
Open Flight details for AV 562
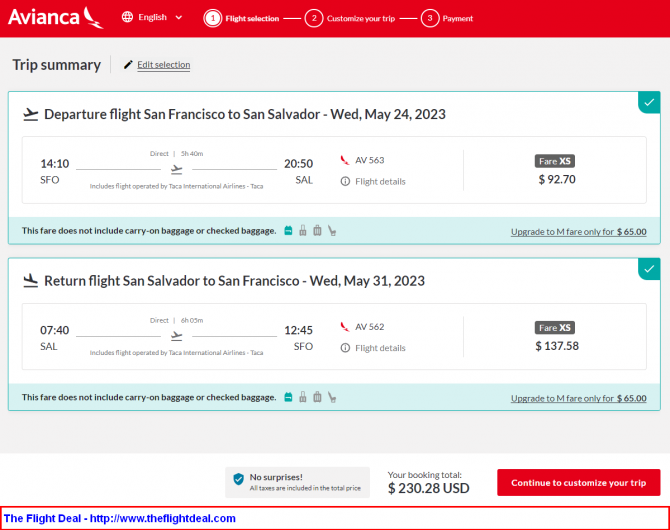380,348
